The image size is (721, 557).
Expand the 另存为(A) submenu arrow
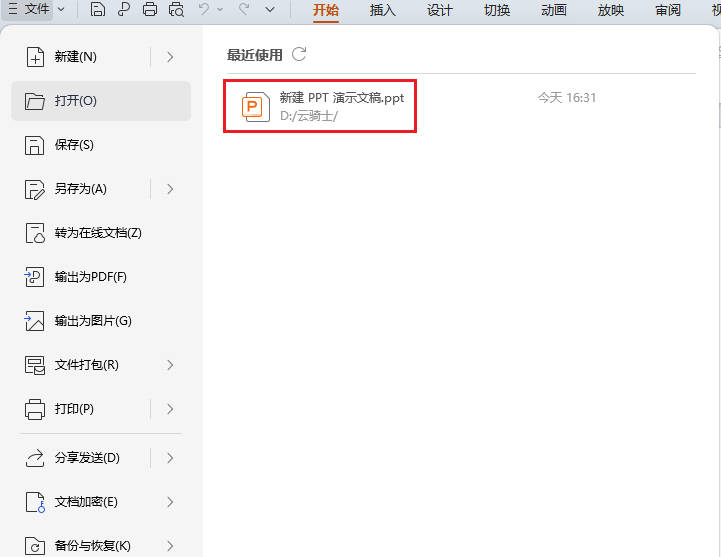pos(170,189)
